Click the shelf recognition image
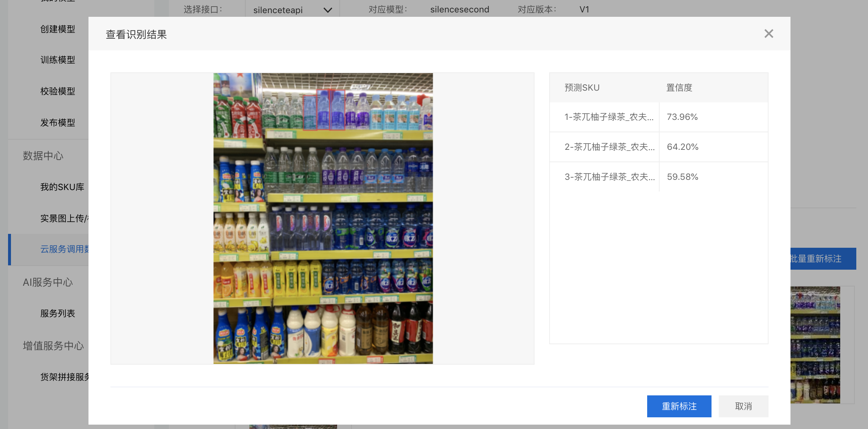 point(323,218)
